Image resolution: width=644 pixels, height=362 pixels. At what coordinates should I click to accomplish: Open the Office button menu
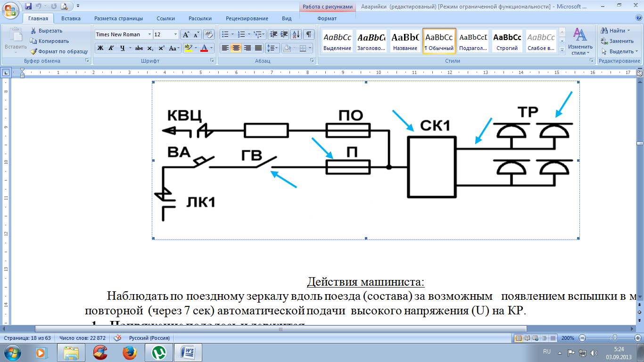pos(11,10)
